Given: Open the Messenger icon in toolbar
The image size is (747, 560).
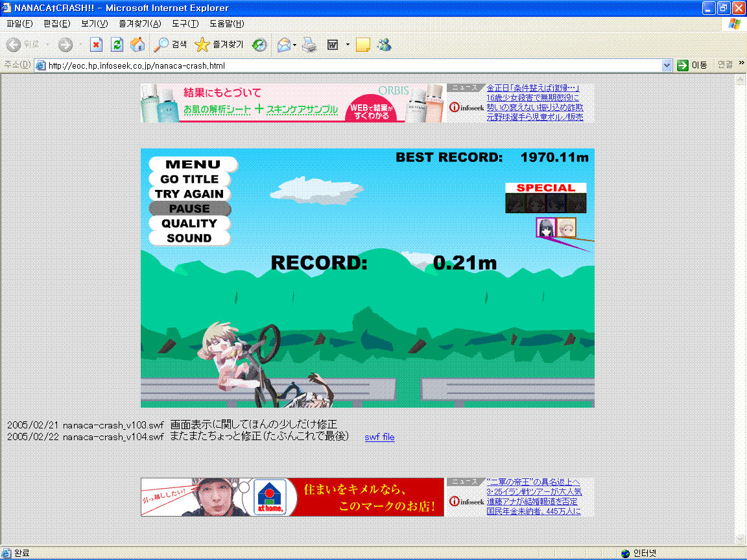Looking at the screenshot, I should [384, 45].
